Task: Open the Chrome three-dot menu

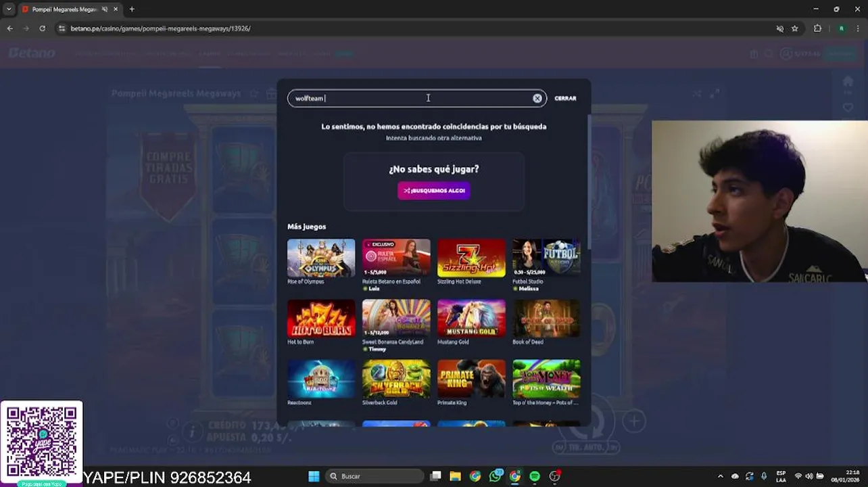Action: [857, 28]
